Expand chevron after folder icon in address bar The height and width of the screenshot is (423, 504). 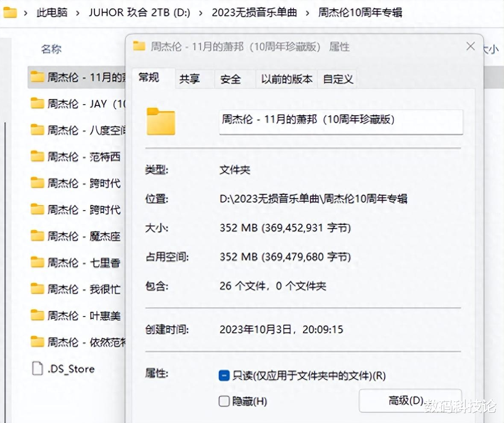tap(26, 13)
